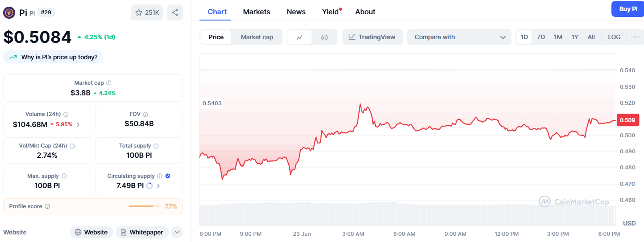Click Circulating supply info icon
The width and height of the screenshot is (644, 242).
pos(160,176)
